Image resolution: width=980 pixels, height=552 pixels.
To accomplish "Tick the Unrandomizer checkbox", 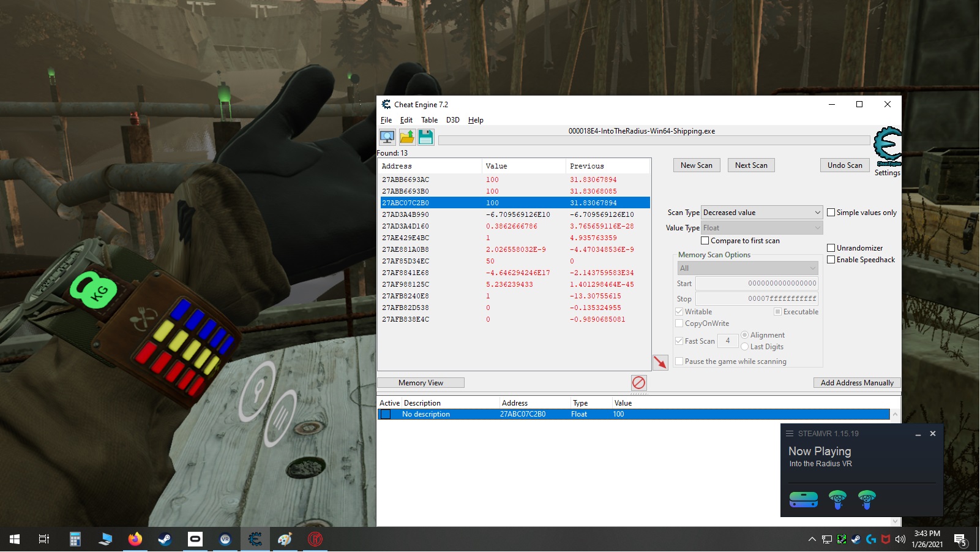I will click(x=831, y=248).
